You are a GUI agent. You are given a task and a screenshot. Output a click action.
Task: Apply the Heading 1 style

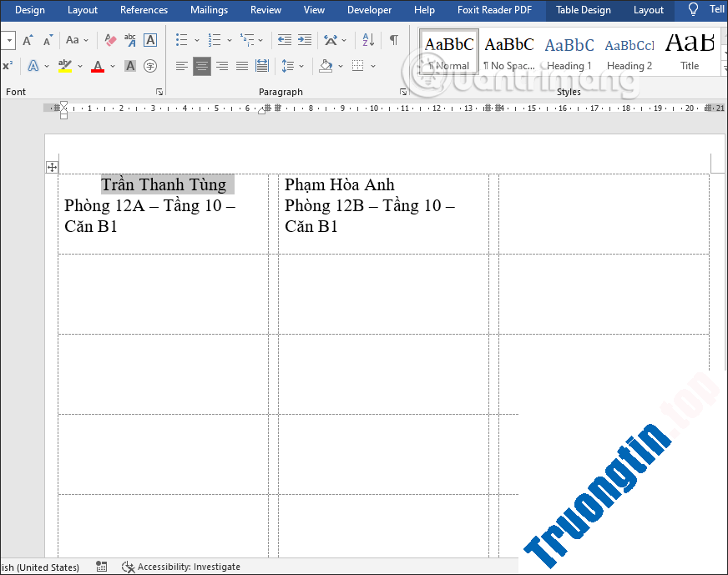point(569,52)
